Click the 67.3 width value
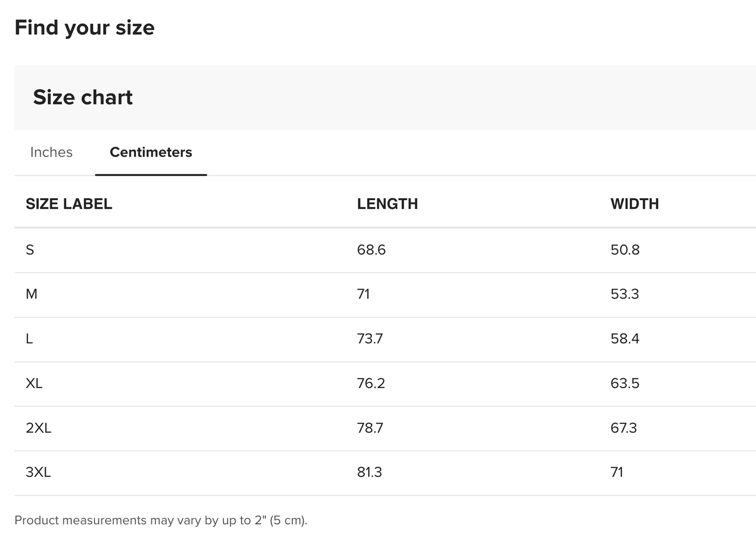Viewport: 756px width, 550px height. click(623, 428)
